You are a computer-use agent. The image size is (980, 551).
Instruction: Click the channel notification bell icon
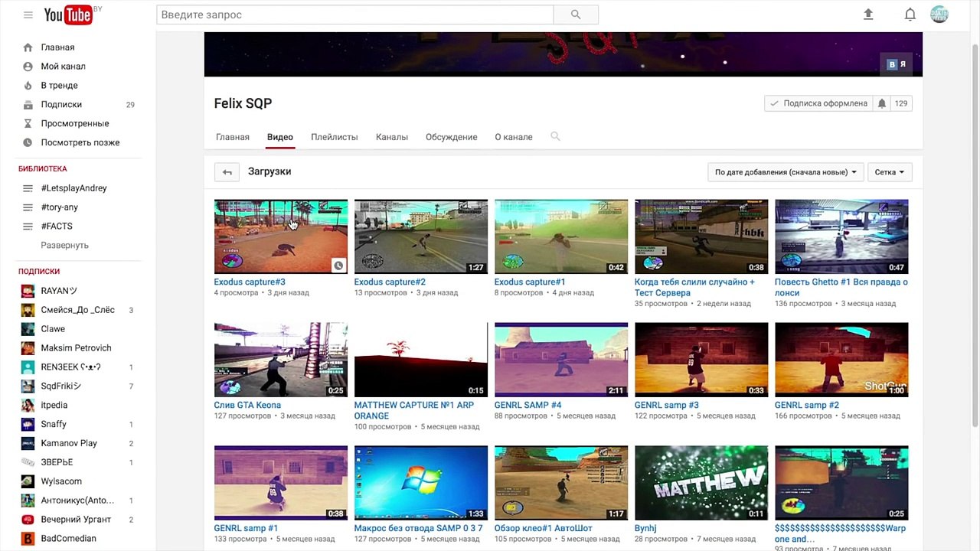point(881,103)
